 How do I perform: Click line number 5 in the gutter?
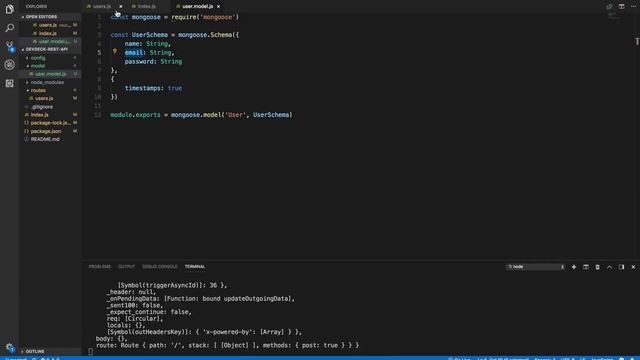coord(99,53)
